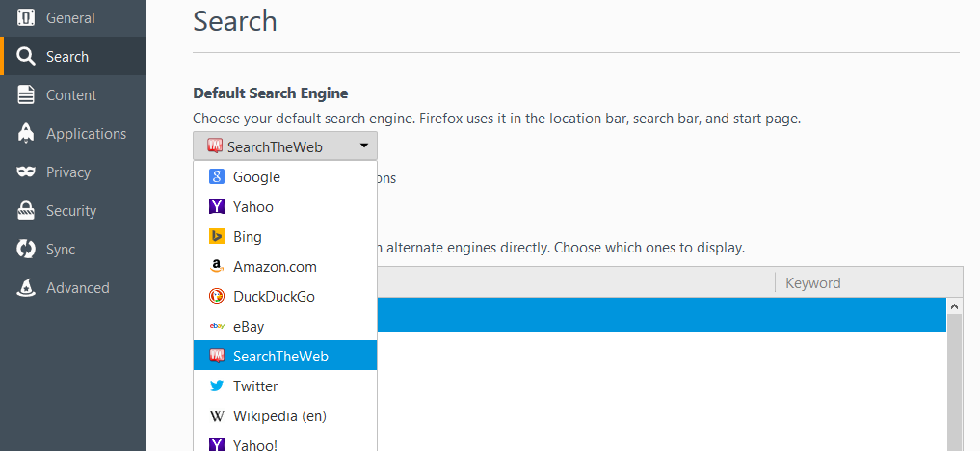Pick Bing in the dropdown list
Image resolution: width=980 pixels, height=451 pixels.
tap(247, 237)
